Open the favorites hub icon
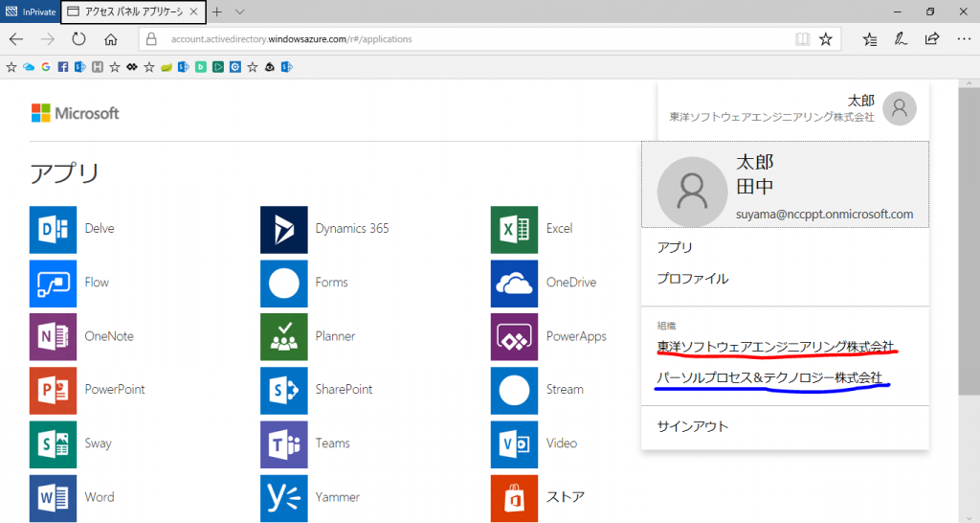Viewport: 980px width, 523px height. point(869,39)
